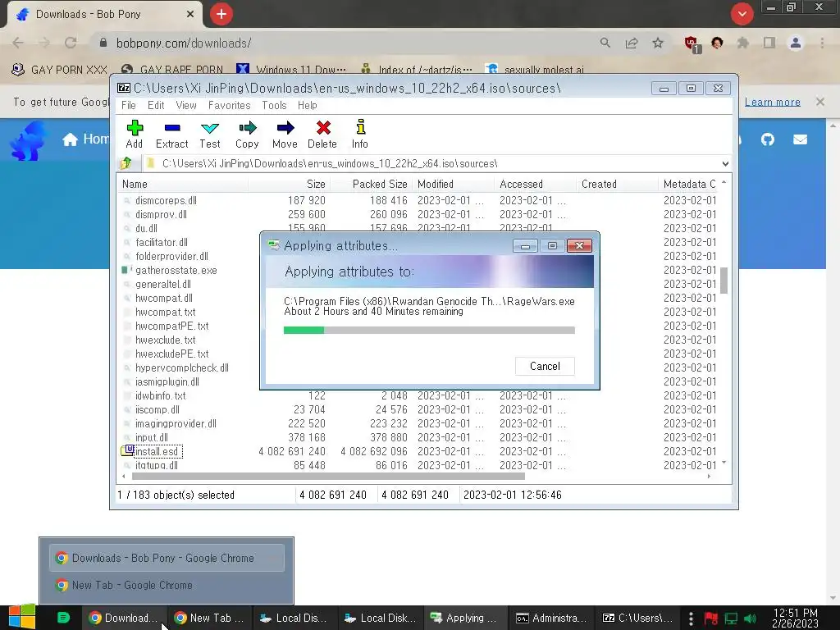The image size is (840, 630).
Task: Open Chrome extensions puzzle icon
Action: tap(743, 43)
